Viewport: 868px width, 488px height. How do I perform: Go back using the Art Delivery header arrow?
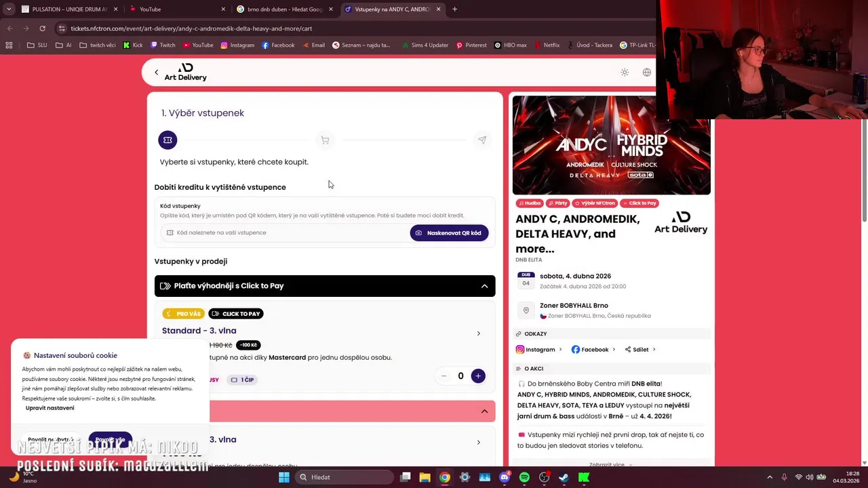point(156,73)
